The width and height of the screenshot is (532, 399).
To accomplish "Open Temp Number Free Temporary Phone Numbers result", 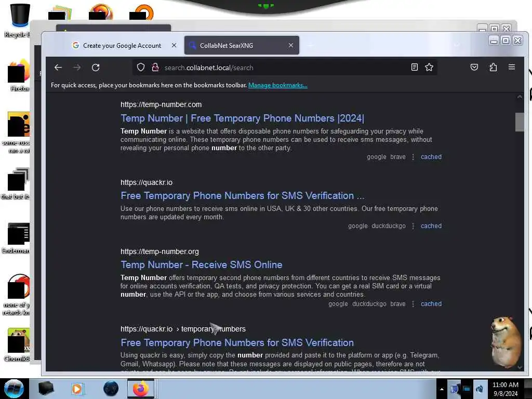I will (242, 118).
